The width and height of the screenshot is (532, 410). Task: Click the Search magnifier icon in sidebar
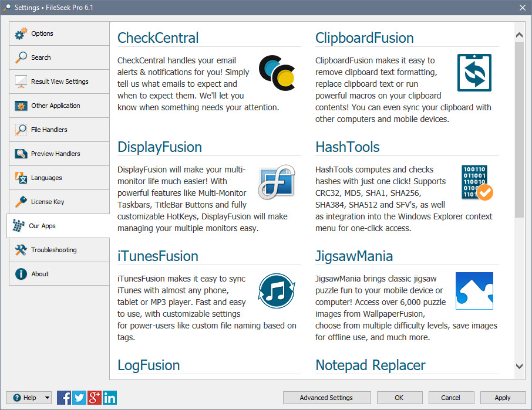[x=21, y=57]
